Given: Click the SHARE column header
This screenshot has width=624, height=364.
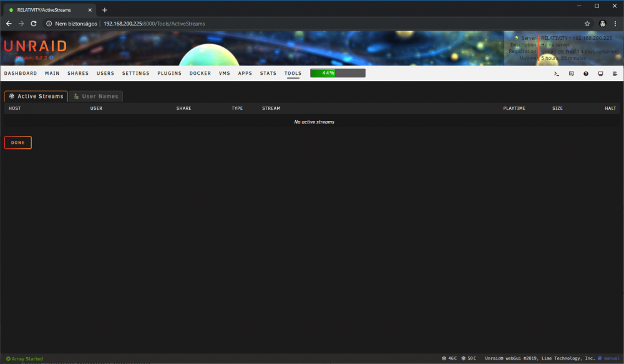Looking at the screenshot, I should 184,108.
